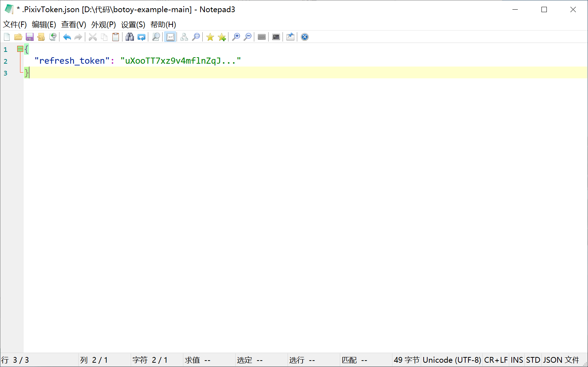Paste from clipboard icon
The width and height of the screenshot is (588, 367).
point(116,37)
